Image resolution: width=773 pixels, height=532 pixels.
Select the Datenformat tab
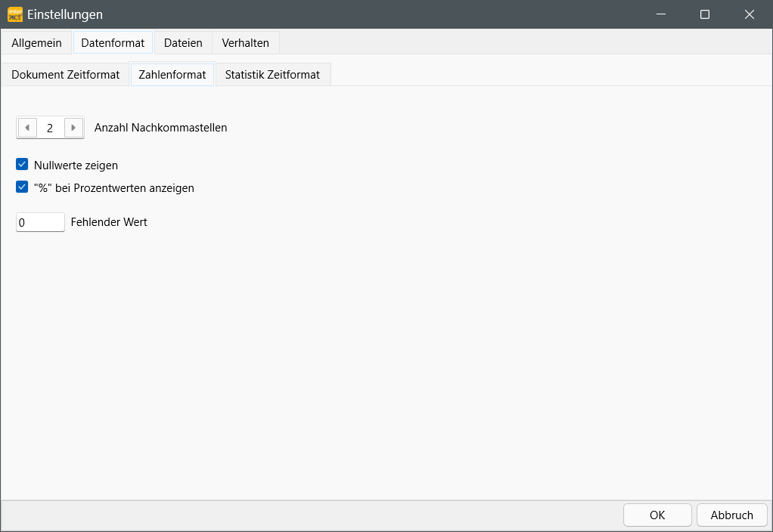pos(113,43)
